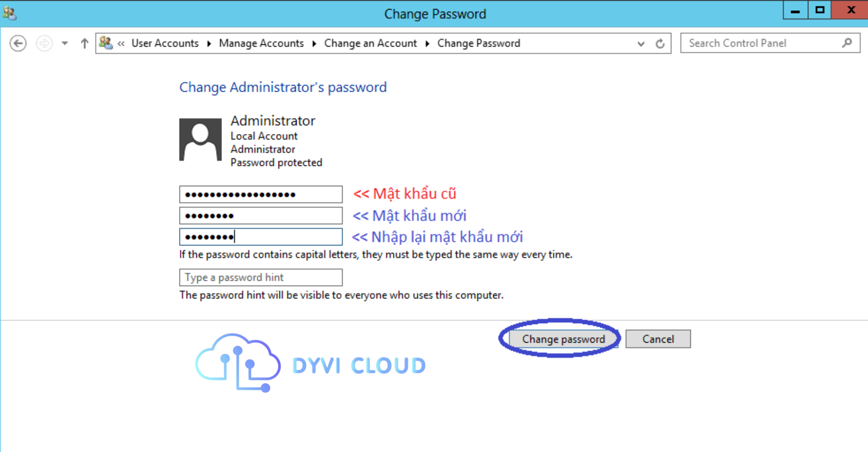
Task: Select Change an Account in the breadcrumb
Action: point(370,43)
